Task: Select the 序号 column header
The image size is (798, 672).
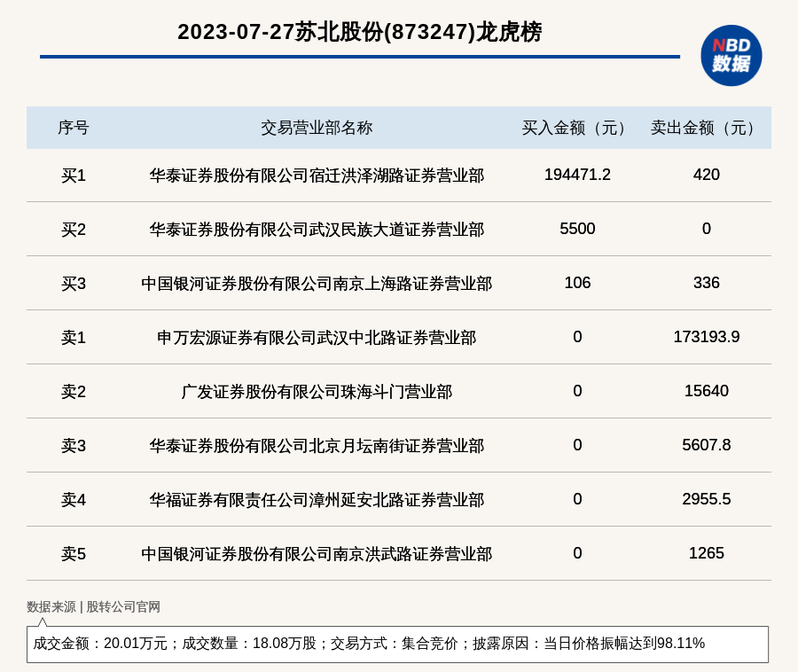Action: coord(74,128)
